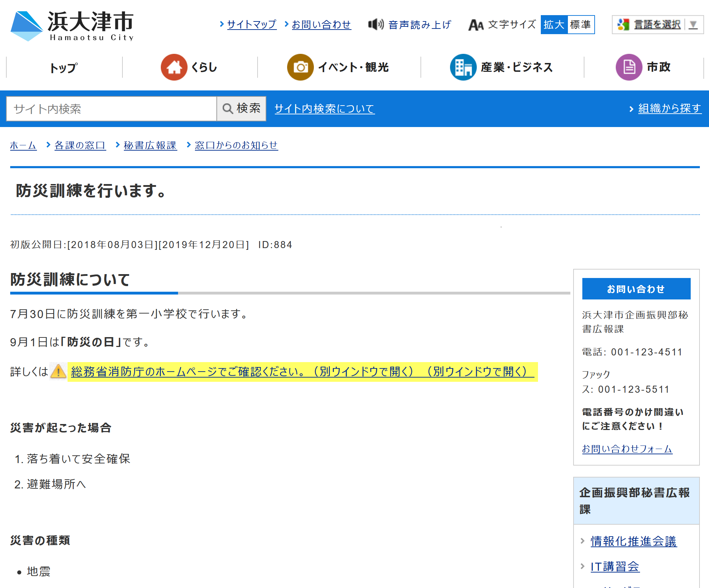Select 標準 text size
The height and width of the screenshot is (588, 709).
pyautogui.click(x=581, y=25)
